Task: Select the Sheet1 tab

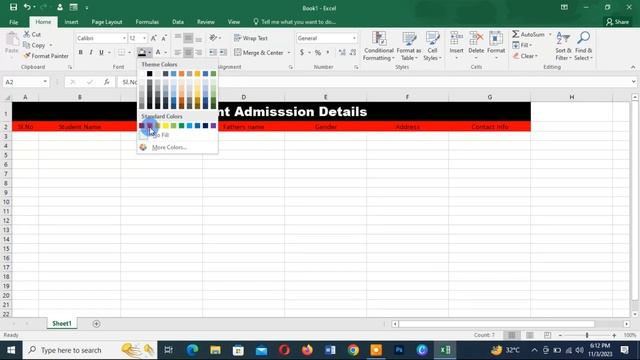Action: pos(62,324)
